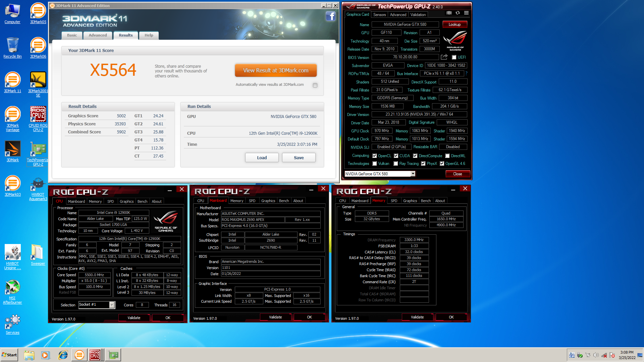Toggle the CUDA checkbox
This screenshot has width=644, height=362.
(x=396, y=156)
